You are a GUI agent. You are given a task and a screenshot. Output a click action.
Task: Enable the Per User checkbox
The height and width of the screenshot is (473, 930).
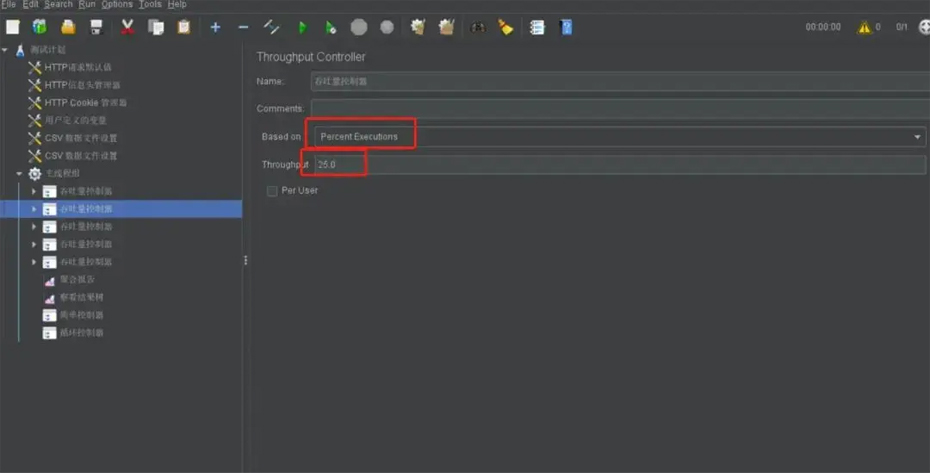click(x=272, y=191)
